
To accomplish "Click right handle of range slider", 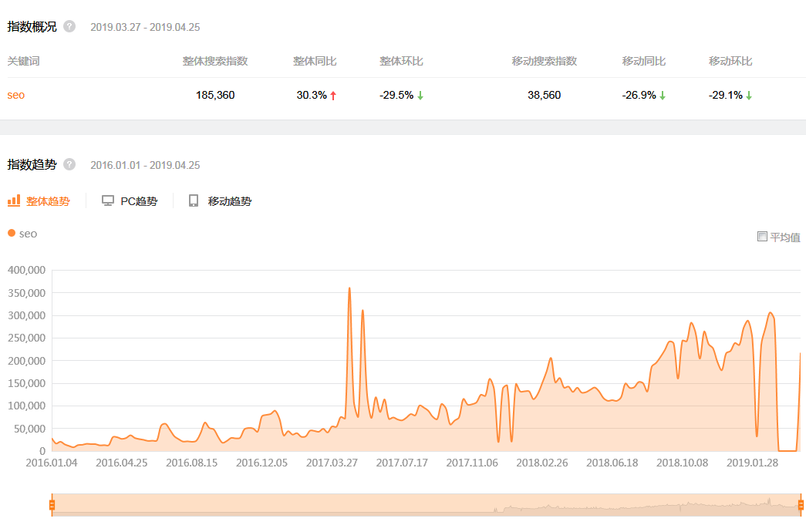I will pos(801,505).
